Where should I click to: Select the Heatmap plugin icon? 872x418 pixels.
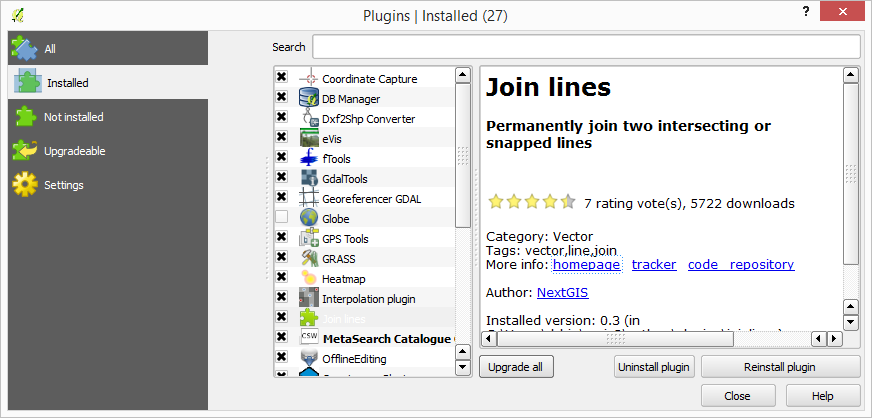click(309, 278)
